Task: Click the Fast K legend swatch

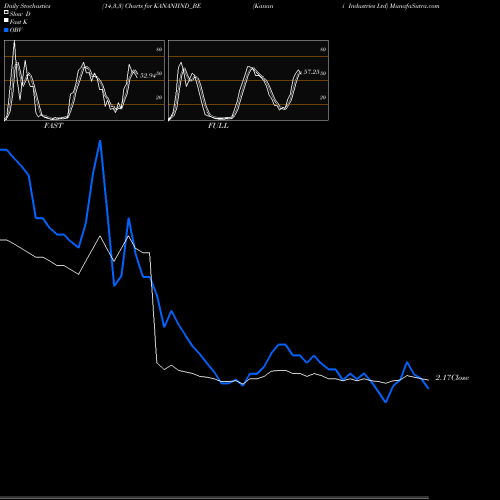Action: click(6, 21)
